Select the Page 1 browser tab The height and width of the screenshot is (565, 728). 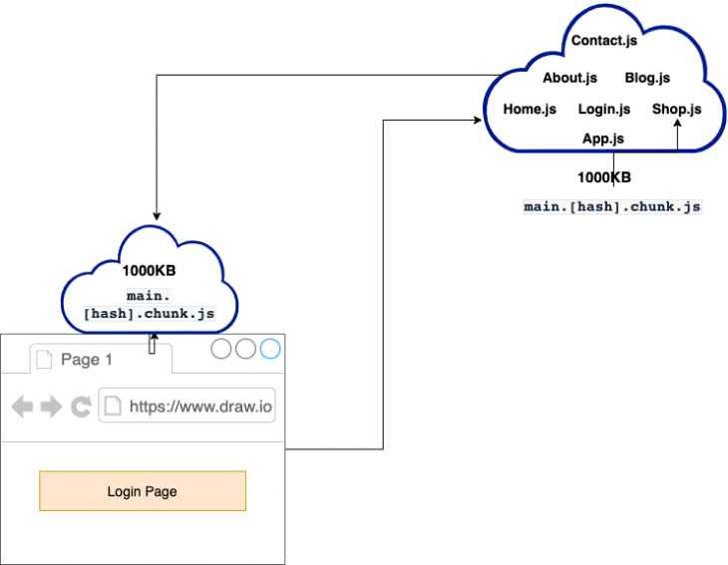tap(101, 359)
